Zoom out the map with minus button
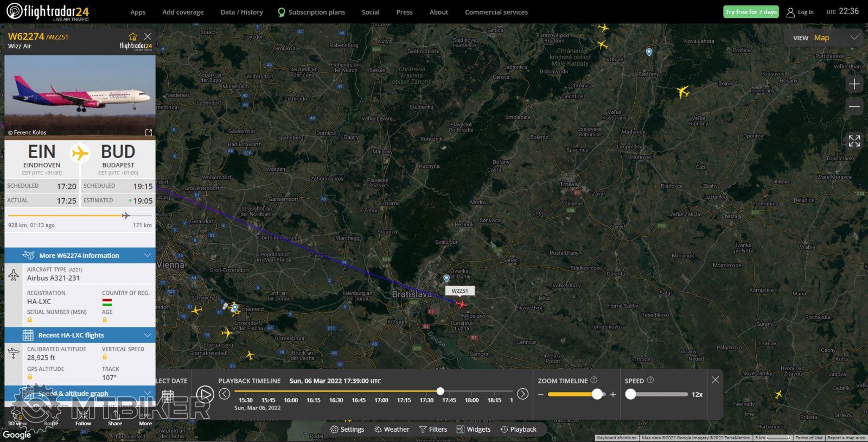 tap(854, 106)
